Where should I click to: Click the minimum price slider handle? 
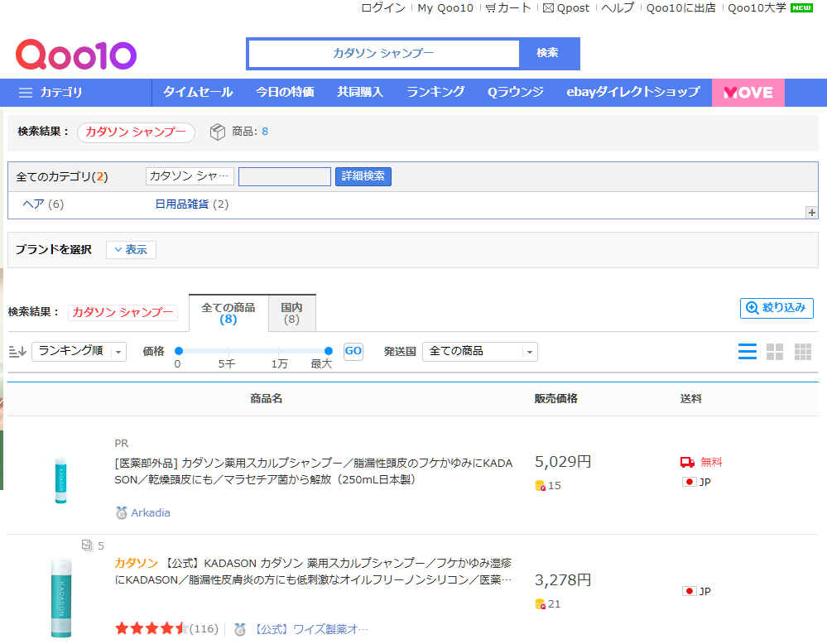tap(179, 351)
